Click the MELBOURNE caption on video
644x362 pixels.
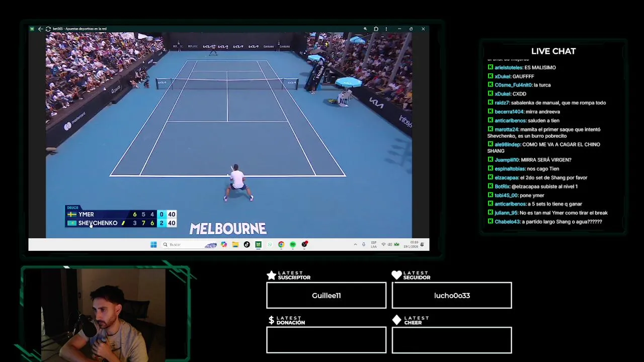coord(228,229)
